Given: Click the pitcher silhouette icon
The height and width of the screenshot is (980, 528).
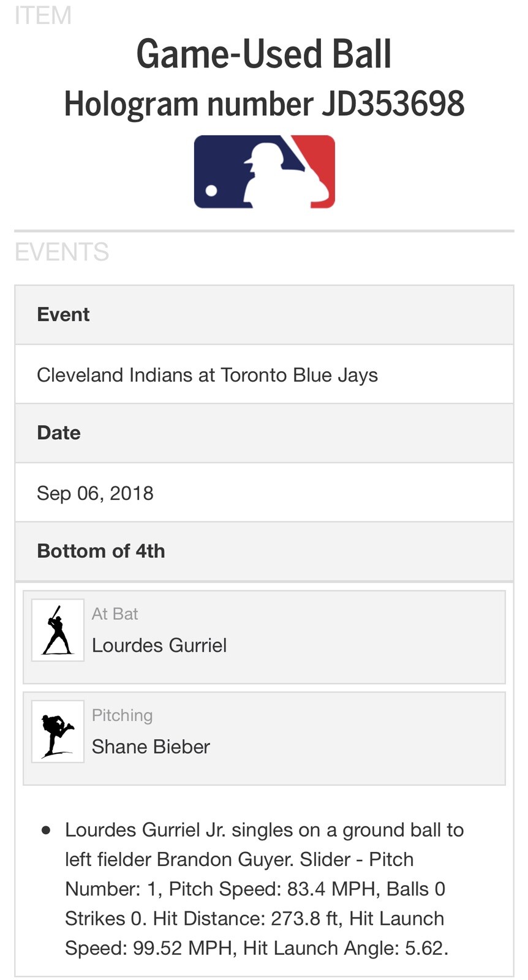Looking at the screenshot, I should [58, 731].
